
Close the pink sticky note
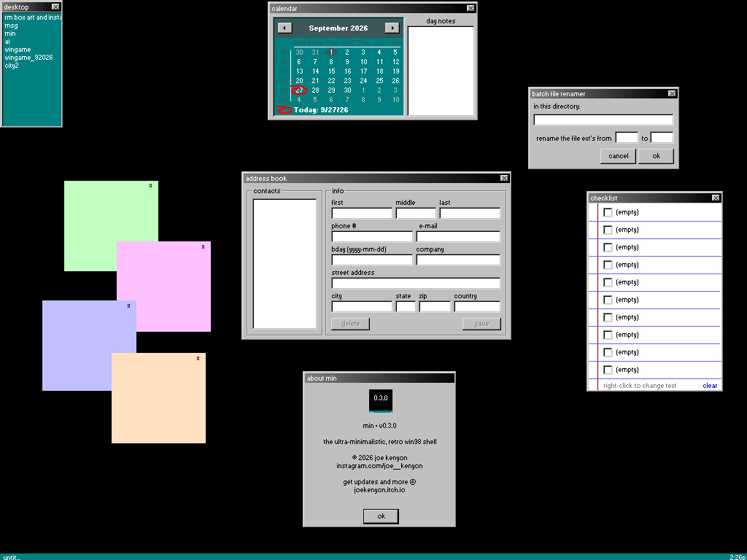[x=203, y=246]
